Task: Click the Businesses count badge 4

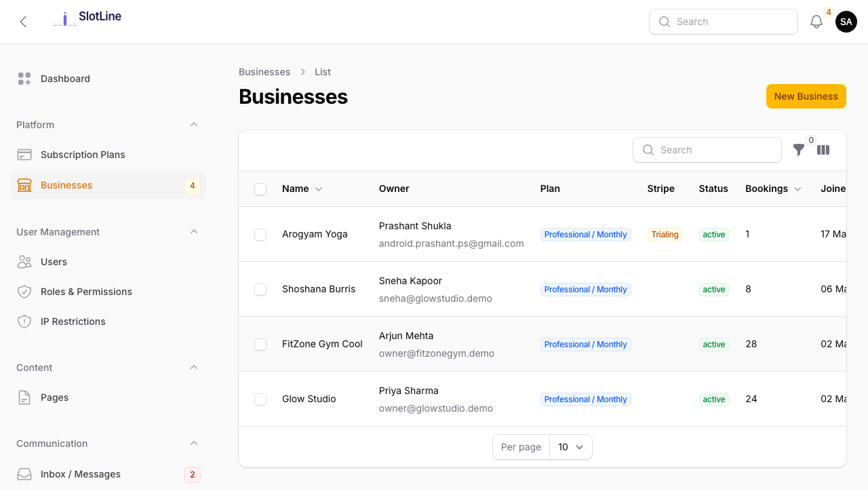Action: point(193,185)
